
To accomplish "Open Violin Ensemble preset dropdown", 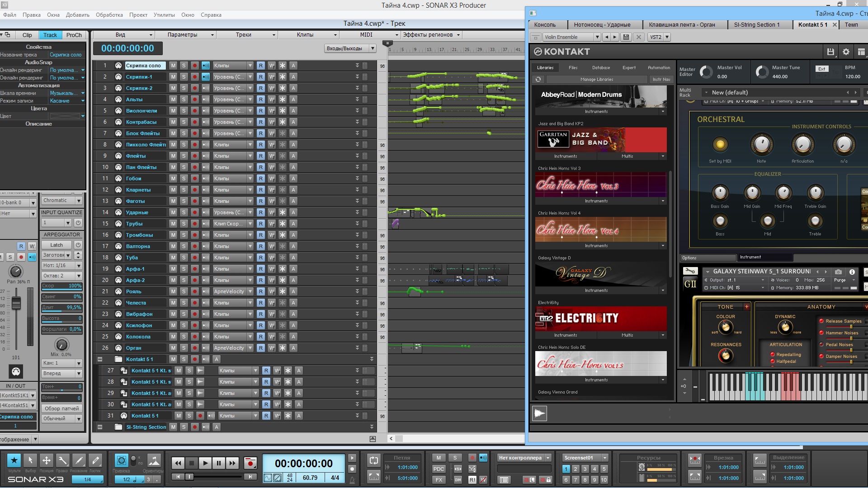I will coord(597,37).
